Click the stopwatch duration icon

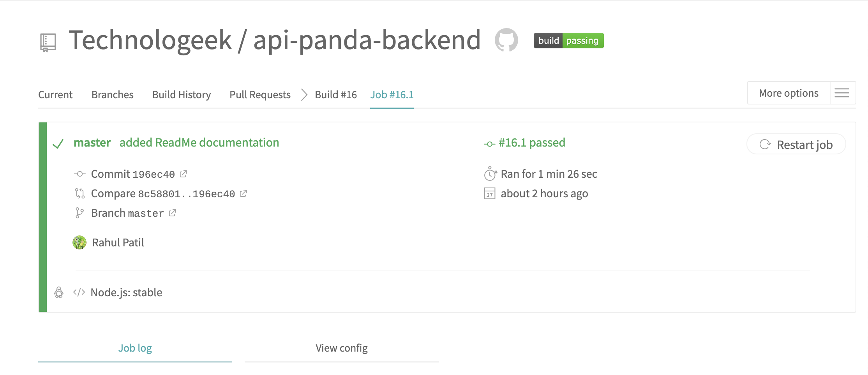pos(490,174)
